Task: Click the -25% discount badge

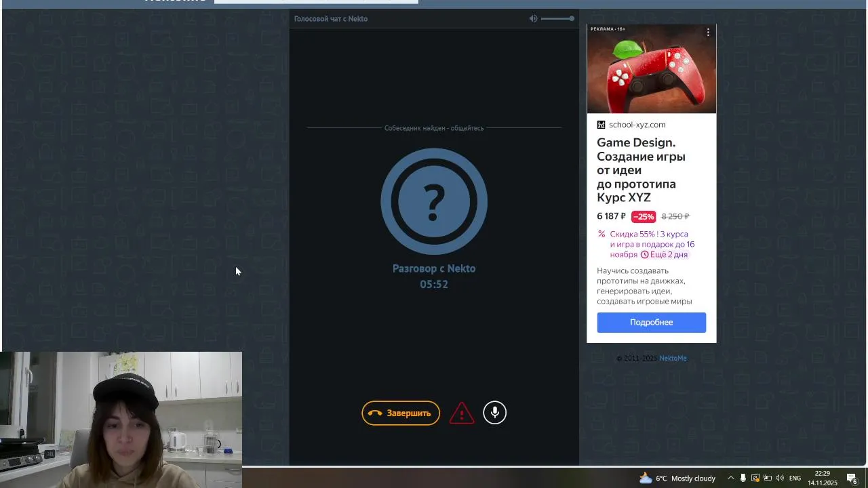Action: coord(644,217)
